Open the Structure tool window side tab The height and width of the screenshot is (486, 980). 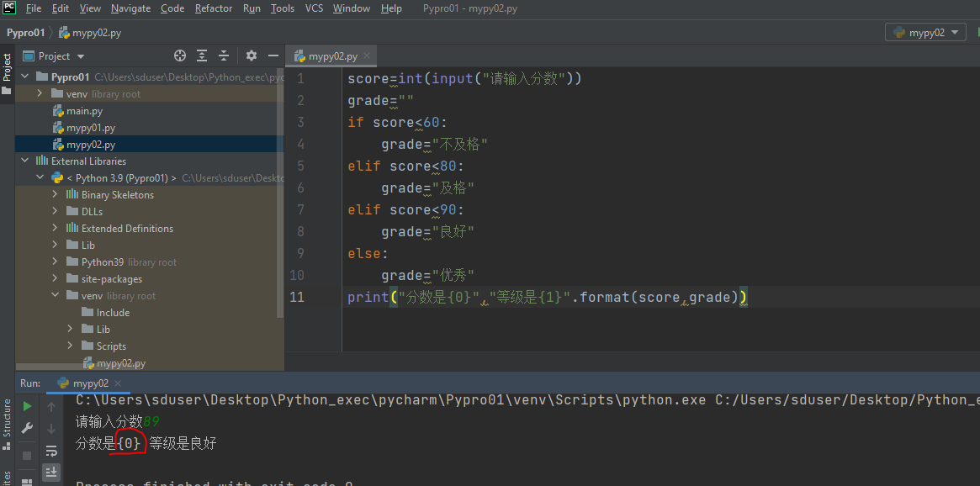click(x=7, y=424)
